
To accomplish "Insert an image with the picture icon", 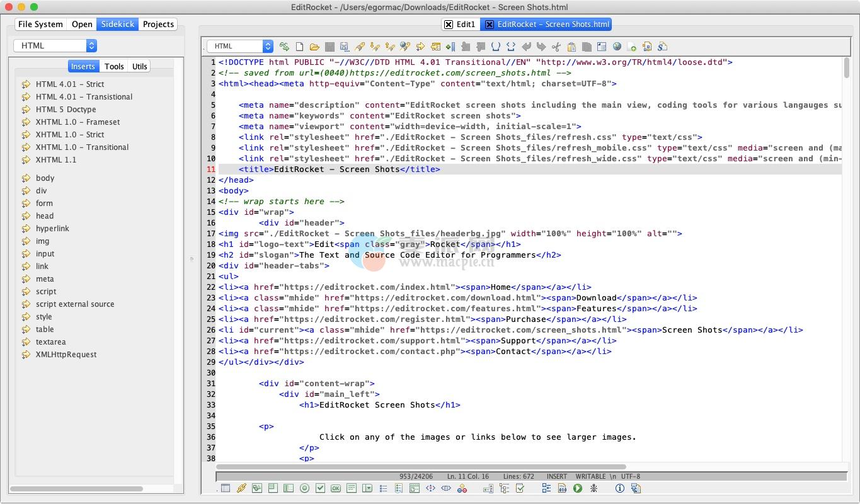I will point(257,488).
